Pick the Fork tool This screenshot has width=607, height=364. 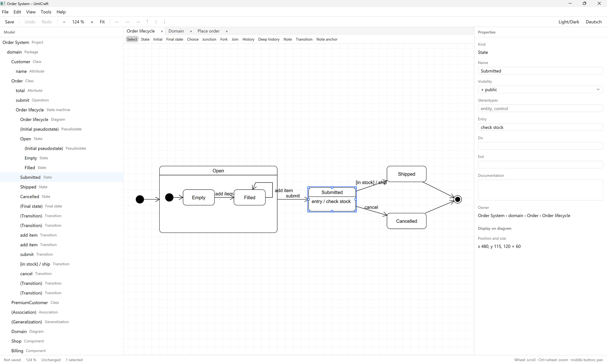coord(224,39)
